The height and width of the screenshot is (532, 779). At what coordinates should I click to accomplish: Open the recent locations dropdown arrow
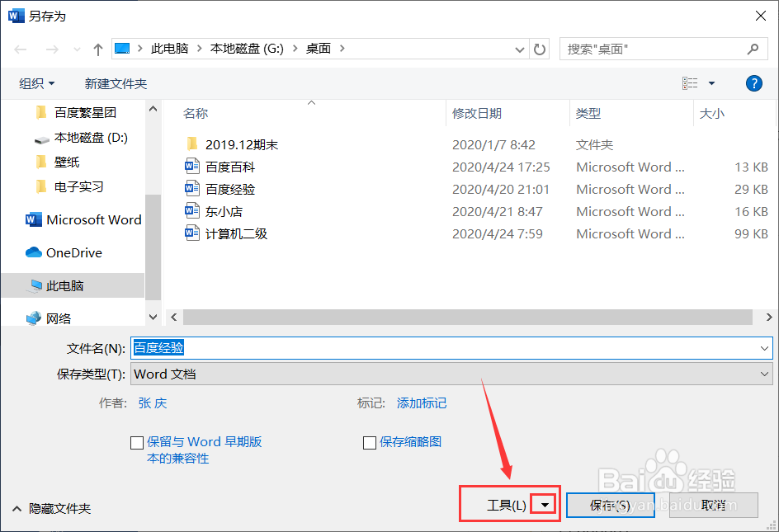(77, 49)
